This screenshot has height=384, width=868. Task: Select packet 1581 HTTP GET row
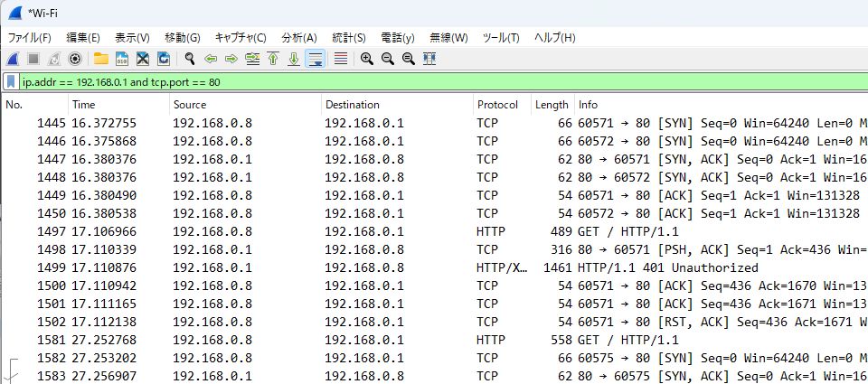435,340
